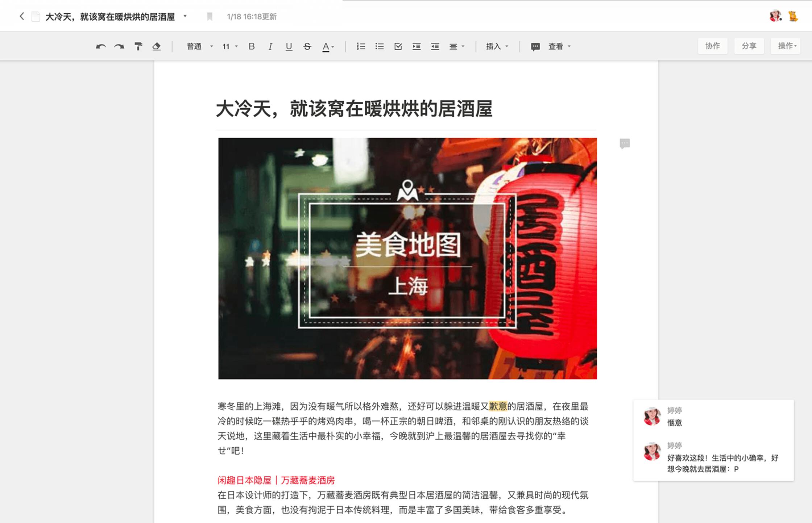Select the format painter tool
Image resolution: width=812 pixels, height=523 pixels.
click(x=138, y=46)
